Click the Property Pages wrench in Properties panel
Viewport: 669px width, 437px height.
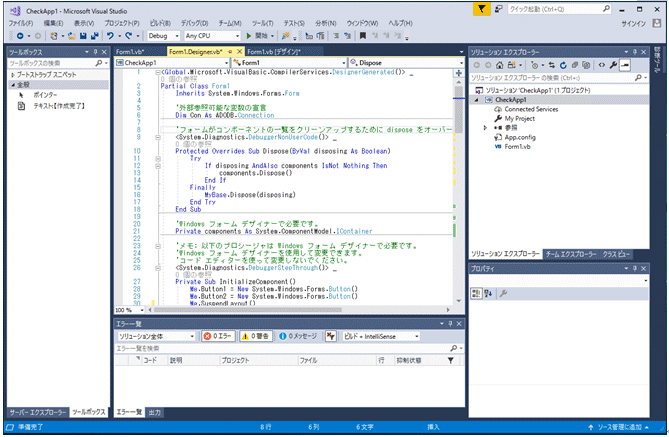point(503,293)
